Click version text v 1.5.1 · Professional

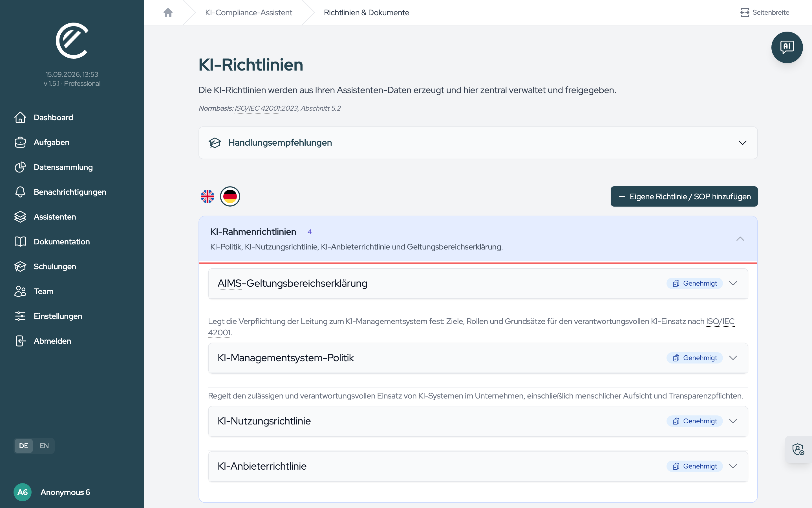coord(72,83)
